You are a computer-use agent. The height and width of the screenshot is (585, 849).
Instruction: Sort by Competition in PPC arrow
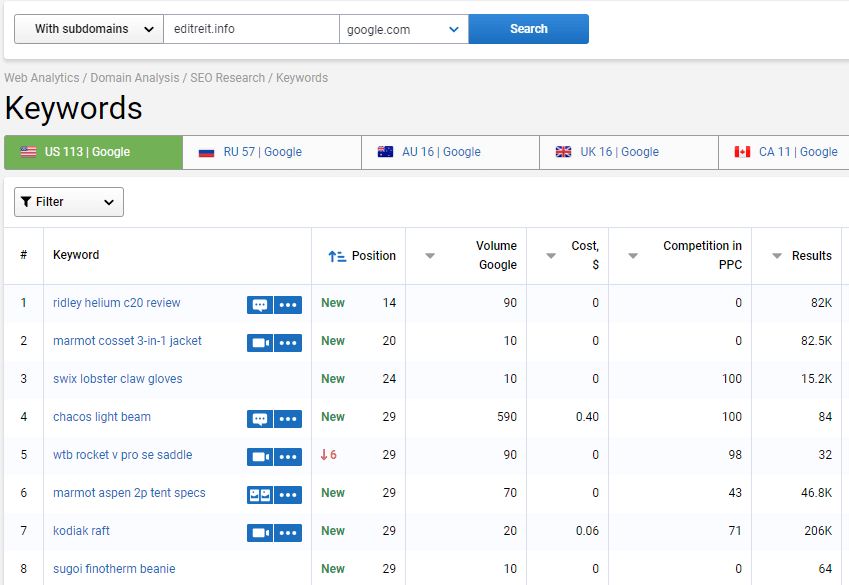coord(633,256)
